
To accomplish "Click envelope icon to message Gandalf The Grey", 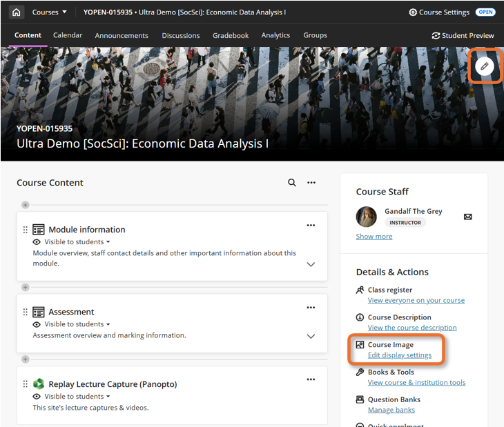I will (x=468, y=217).
